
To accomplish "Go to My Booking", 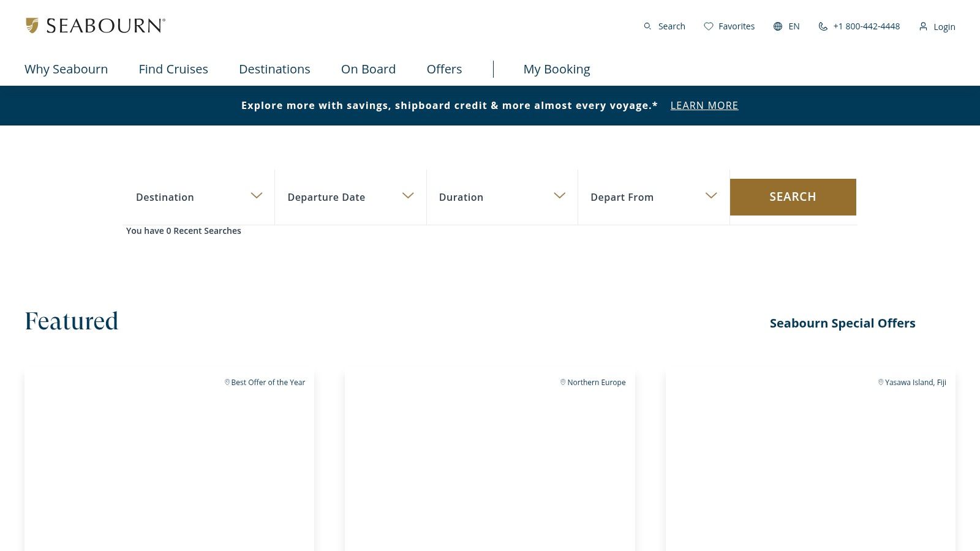I will [556, 69].
